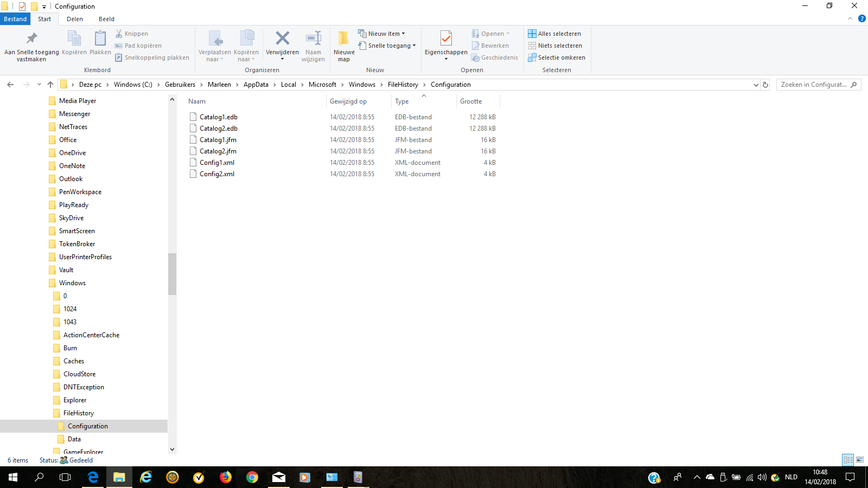Switch to the Delen ribbon tab
This screenshot has height=488, width=868.
click(75, 19)
